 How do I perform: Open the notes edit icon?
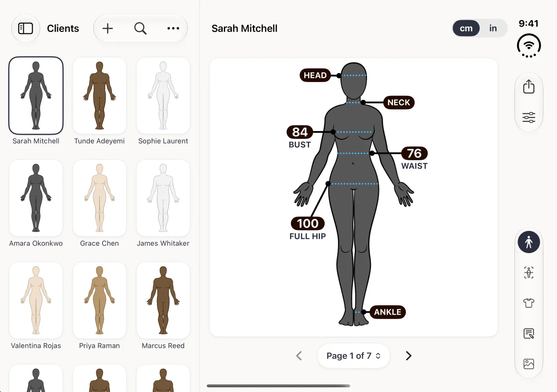(x=529, y=334)
